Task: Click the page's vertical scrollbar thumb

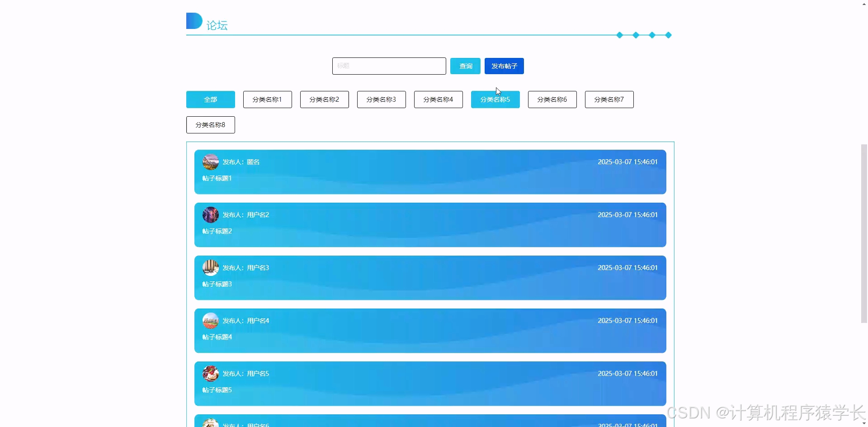Action: (x=864, y=233)
